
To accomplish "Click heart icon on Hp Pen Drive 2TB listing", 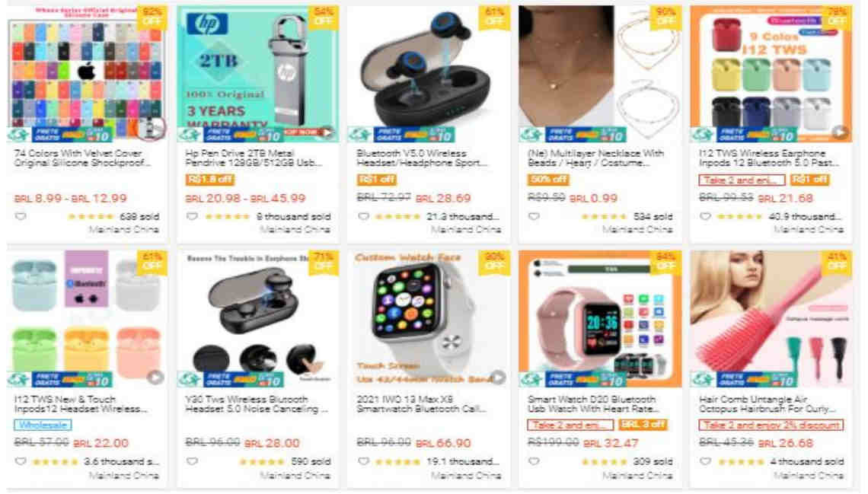I will (x=192, y=216).
